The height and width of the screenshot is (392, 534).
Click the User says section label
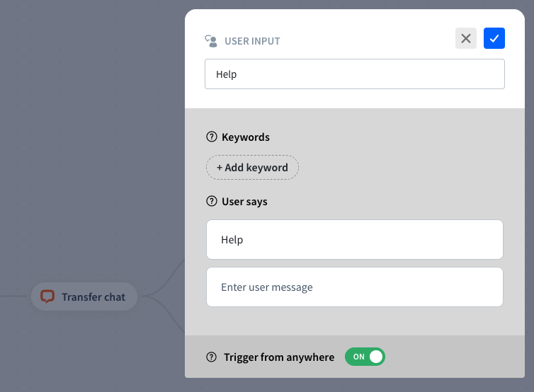point(244,202)
